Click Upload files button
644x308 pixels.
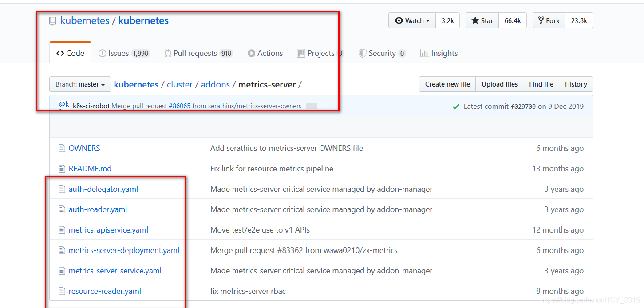click(500, 84)
